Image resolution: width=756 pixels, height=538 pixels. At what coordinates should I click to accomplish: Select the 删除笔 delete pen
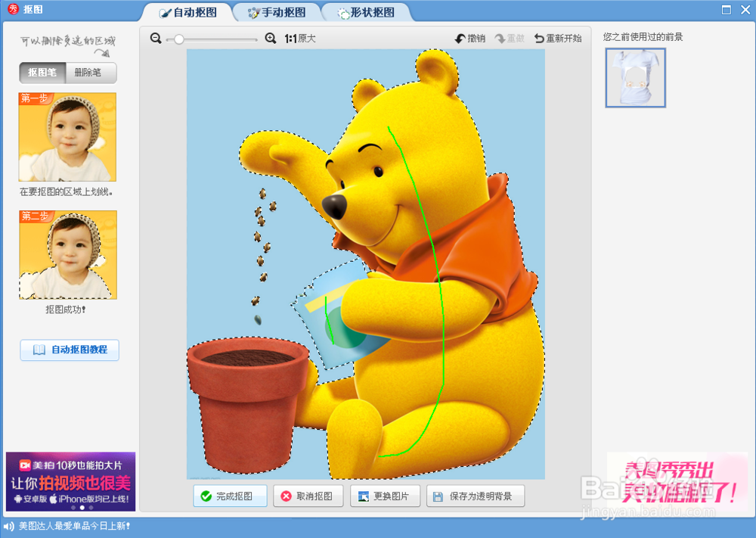tap(91, 73)
